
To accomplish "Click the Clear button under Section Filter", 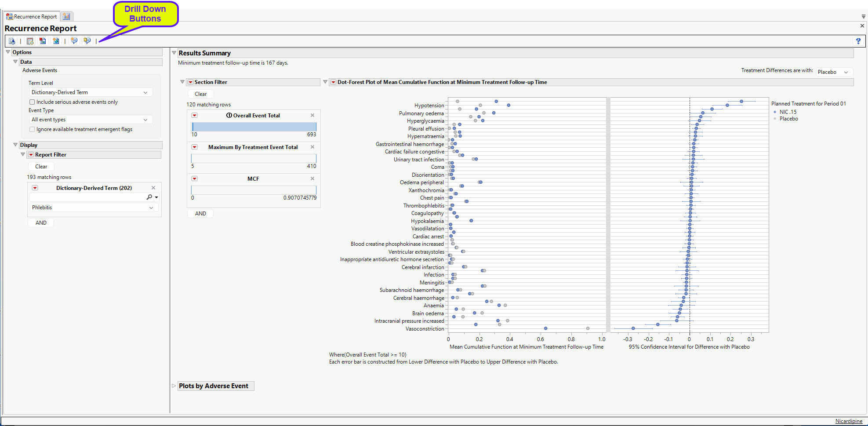I will (200, 94).
